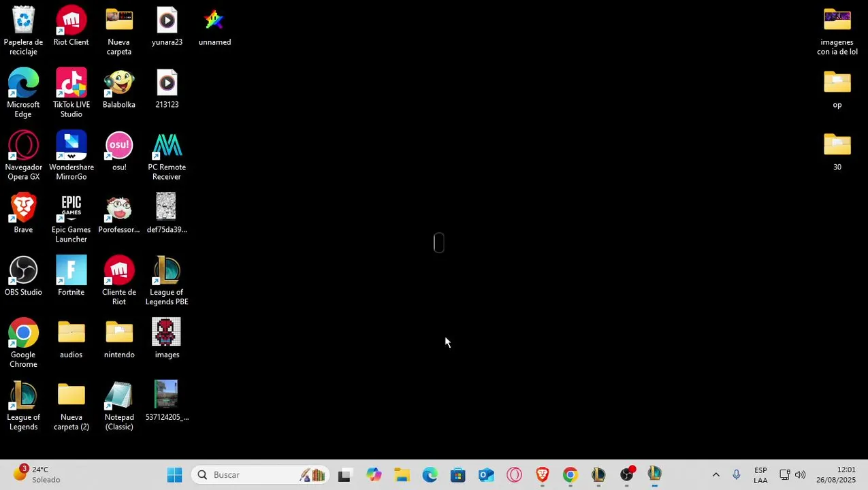
Task: Launch Copilot from the taskbar
Action: 373,475
